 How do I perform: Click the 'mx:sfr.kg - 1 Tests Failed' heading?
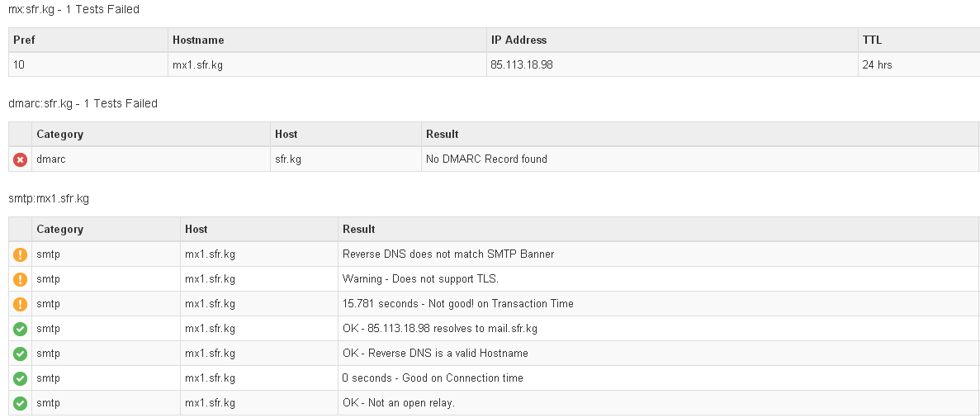pos(73,9)
